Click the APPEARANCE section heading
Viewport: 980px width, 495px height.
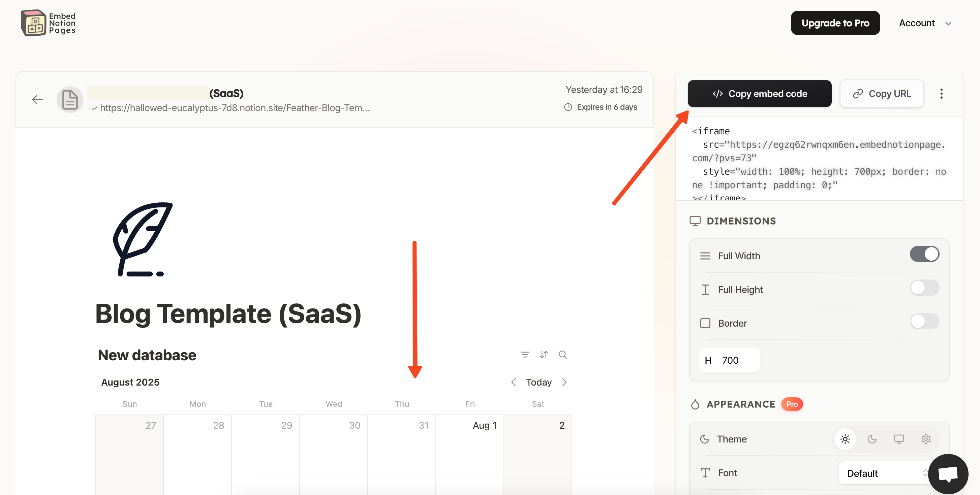click(740, 404)
